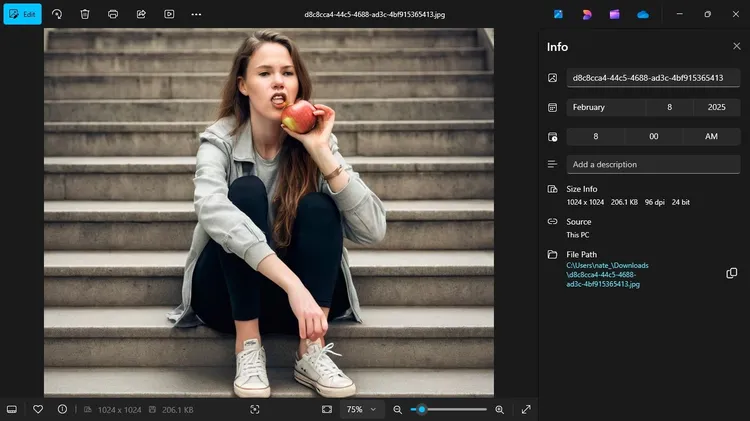
Task: Select the hour field in time row
Action: (x=596, y=136)
